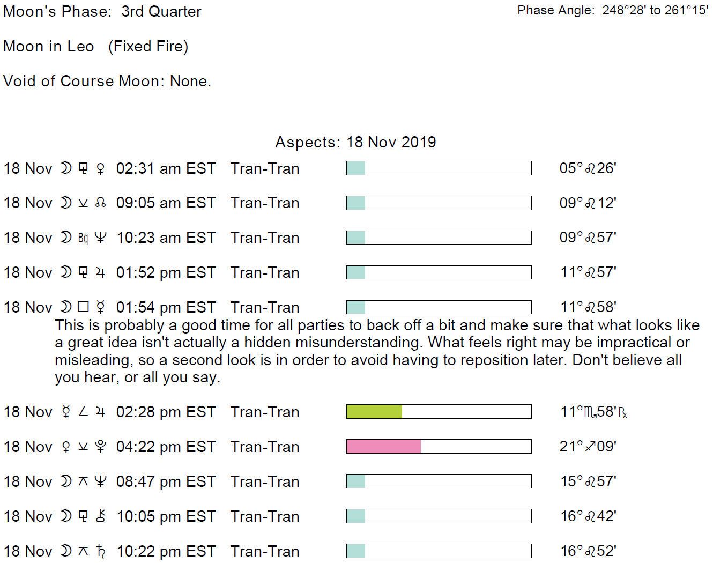Screen dimensions: 728x563
Task: Click the "Moon in Leo" text
Action: click(x=49, y=47)
